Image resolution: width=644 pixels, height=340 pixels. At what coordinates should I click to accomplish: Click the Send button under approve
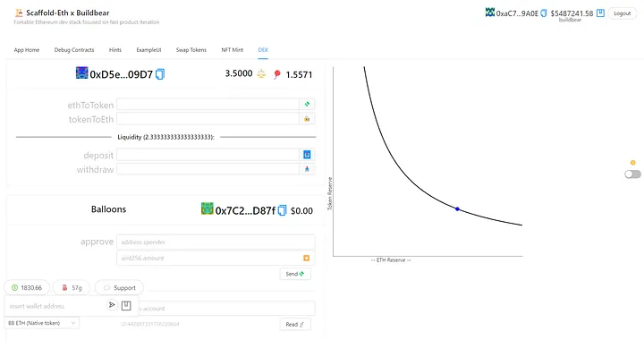click(295, 274)
